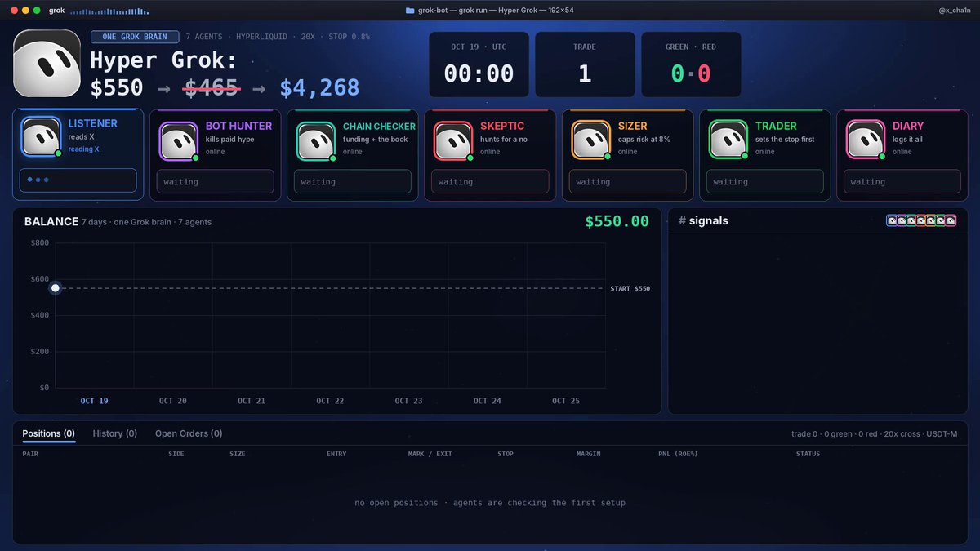The height and width of the screenshot is (551, 980).
Task: Switch to the History (0) tab
Action: point(115,433)
